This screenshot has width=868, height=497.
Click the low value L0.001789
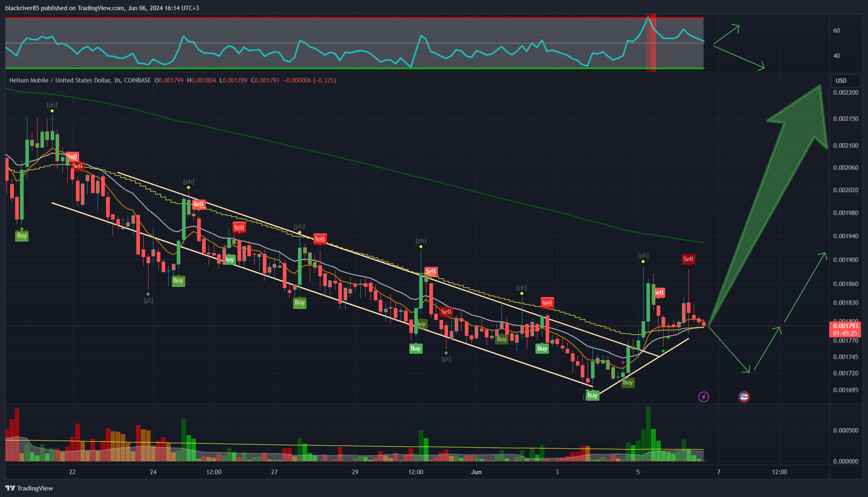tap(233, 80)
